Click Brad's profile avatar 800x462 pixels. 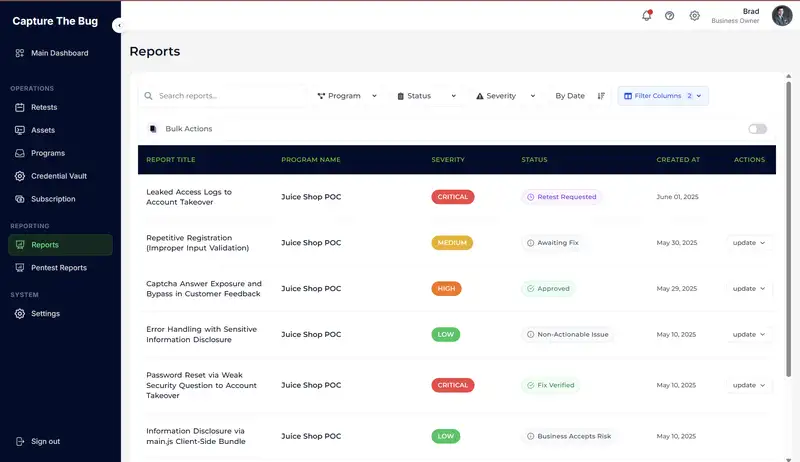tap(782, 16)
